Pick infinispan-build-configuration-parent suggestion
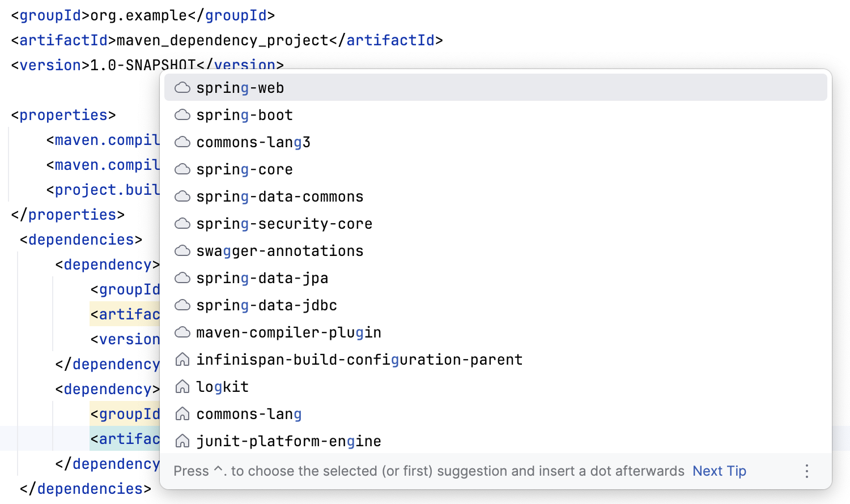Screen dimensions: 850x504 click(496, 360)
